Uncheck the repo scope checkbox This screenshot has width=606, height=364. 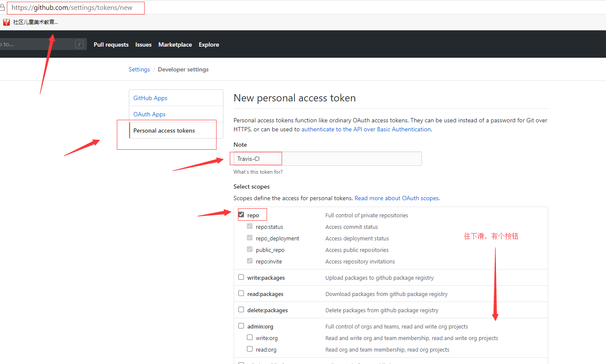point(241,215)
